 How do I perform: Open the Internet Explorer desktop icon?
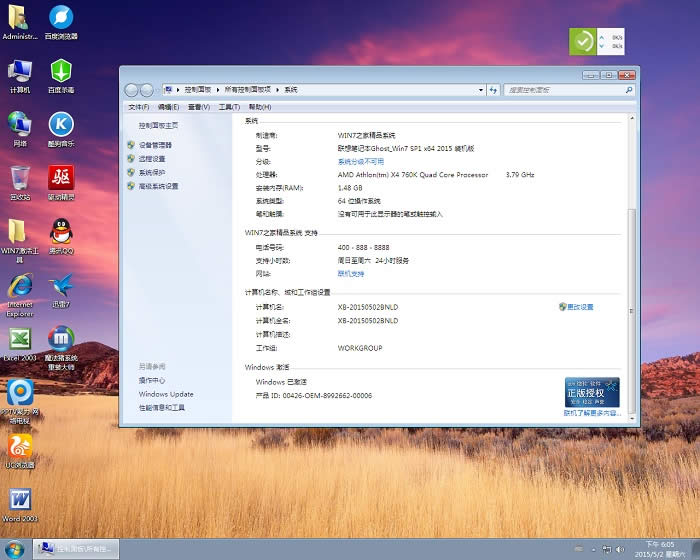(19, 285)
